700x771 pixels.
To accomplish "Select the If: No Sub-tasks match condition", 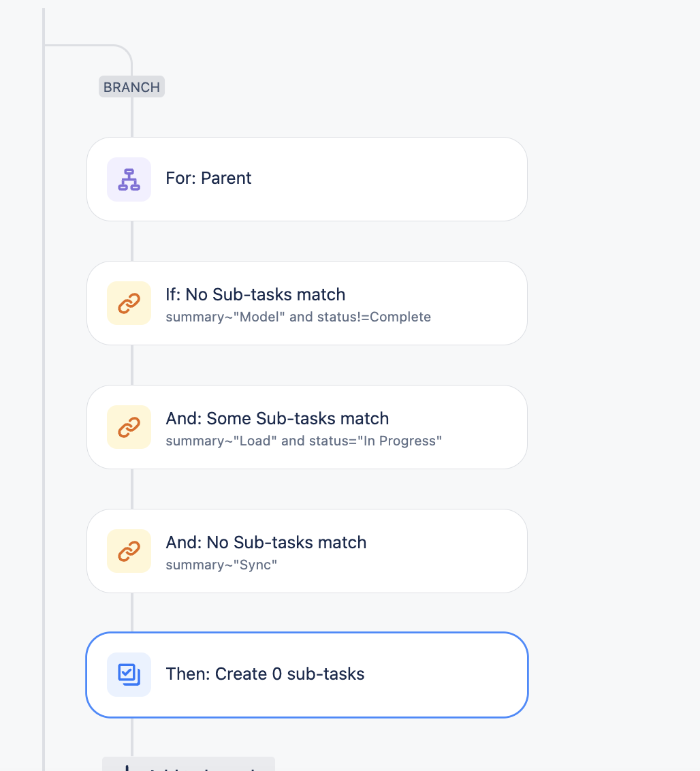I will pos(306,302).
